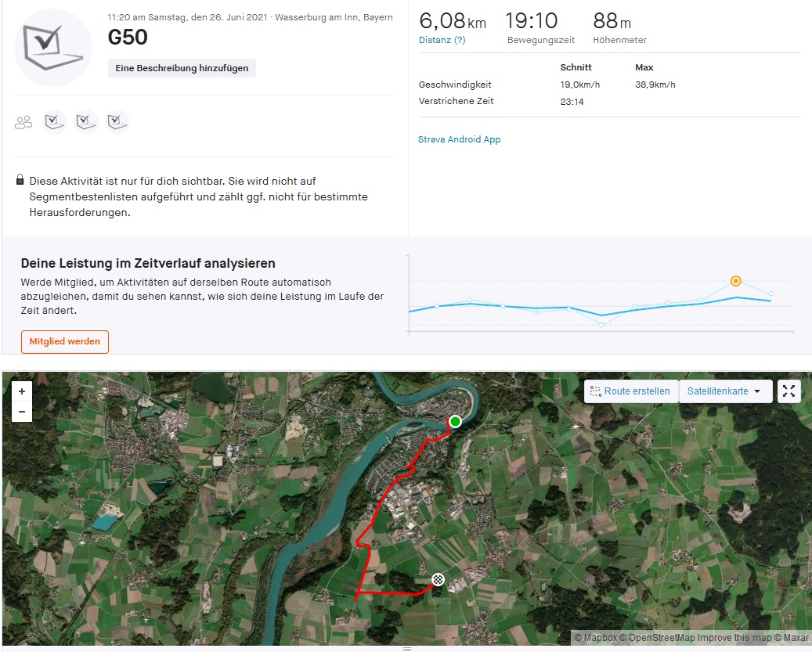Click the lock privacy icon

[x=20, y=180]
